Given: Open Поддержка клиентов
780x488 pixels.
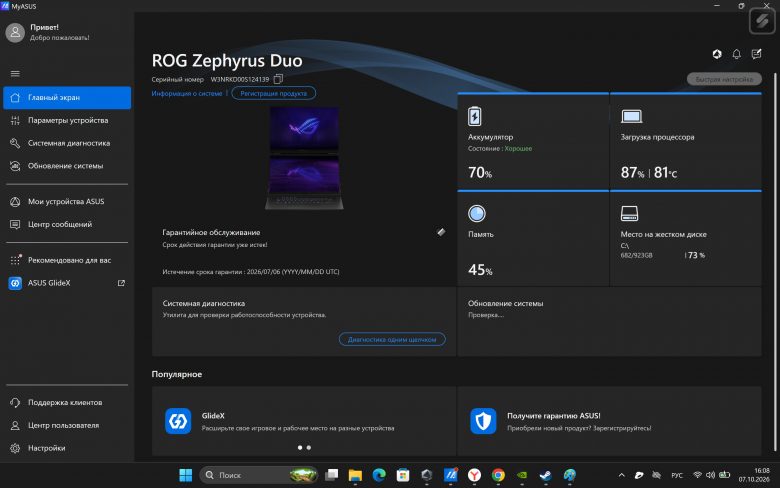Looking at the screenshot, I should (67, 402).
